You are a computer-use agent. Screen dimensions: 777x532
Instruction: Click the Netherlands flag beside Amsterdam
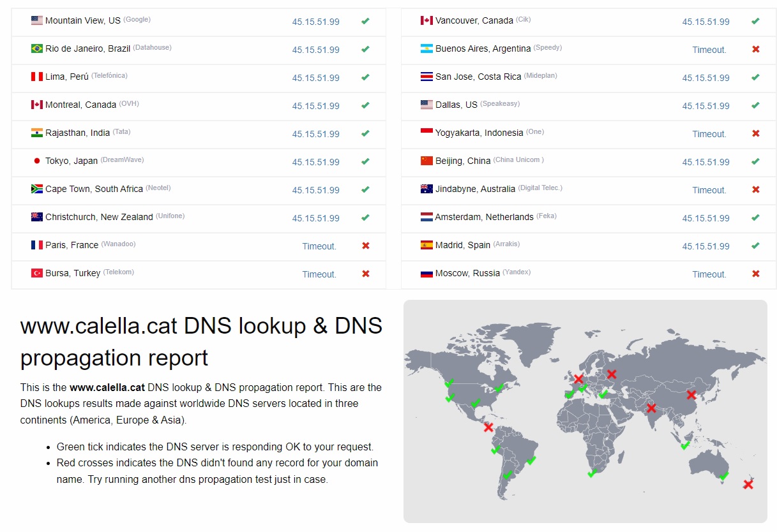click(x=426, y=217)
